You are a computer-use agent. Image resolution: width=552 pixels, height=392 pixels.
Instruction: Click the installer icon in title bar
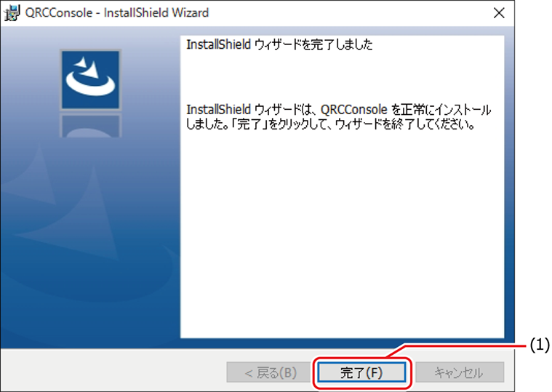coord(12,13)
